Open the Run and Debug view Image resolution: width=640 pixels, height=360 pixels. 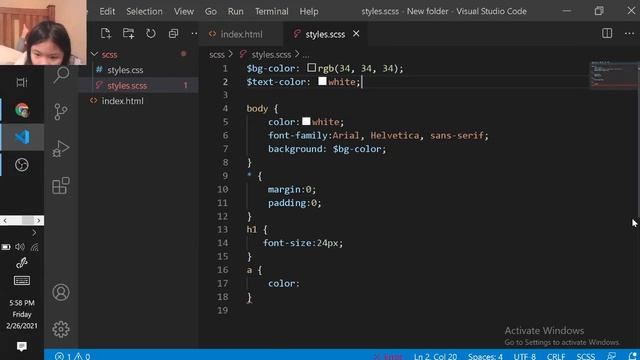coord(61,149)
